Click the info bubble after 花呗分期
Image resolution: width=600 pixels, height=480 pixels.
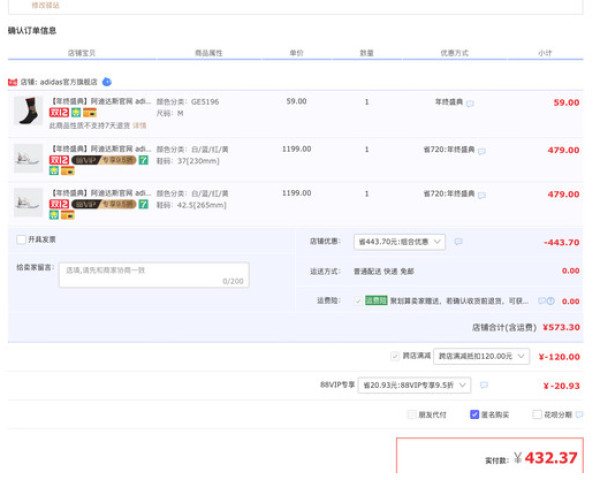[579, 414]
